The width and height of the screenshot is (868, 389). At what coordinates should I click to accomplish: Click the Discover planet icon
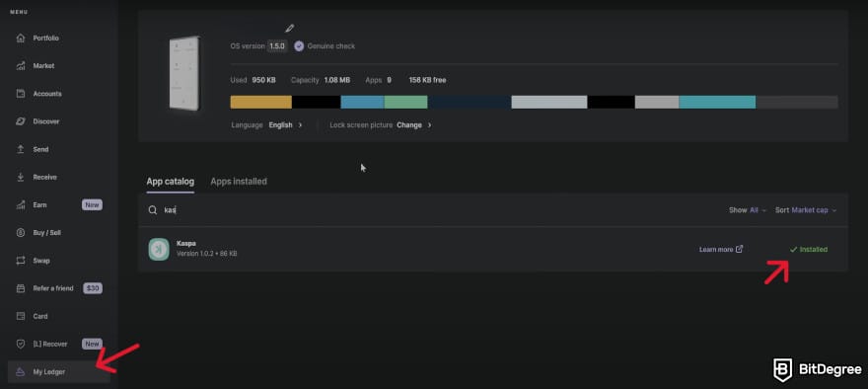coord(21,121)
